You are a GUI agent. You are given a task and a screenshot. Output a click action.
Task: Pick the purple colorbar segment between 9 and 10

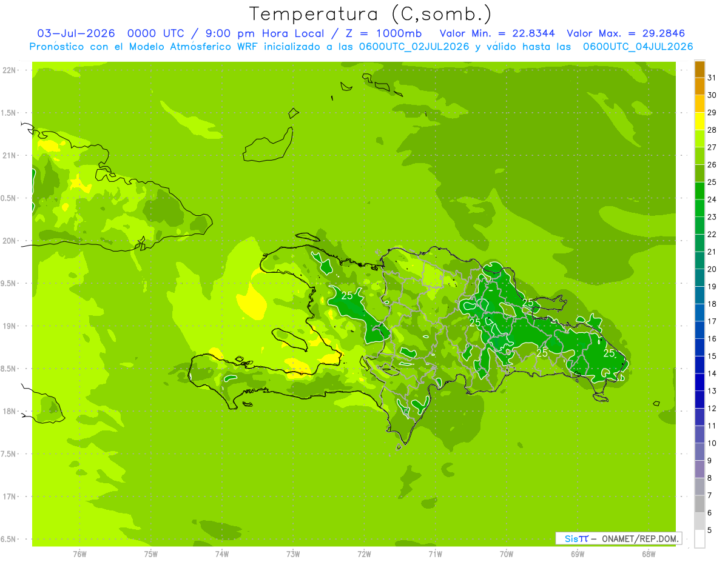[699, 452]
